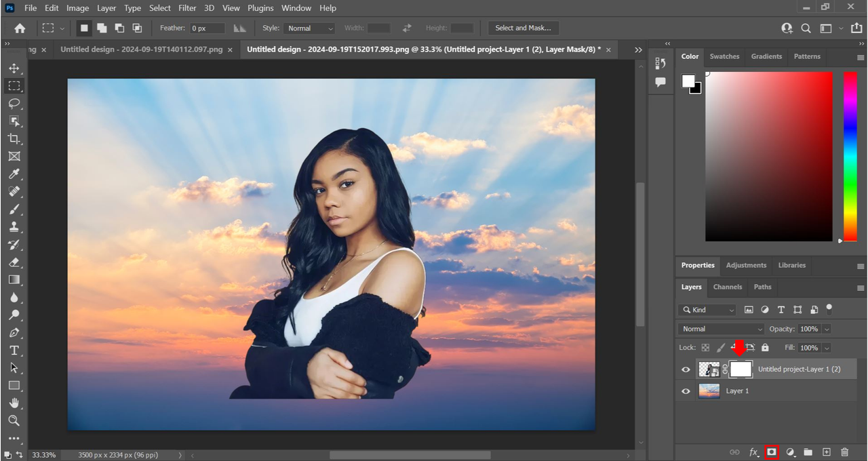This screenshot has height=461, width=868.
Task: Click the add layer mask icon
Action: pyautogui.click(x=772, y=452)
